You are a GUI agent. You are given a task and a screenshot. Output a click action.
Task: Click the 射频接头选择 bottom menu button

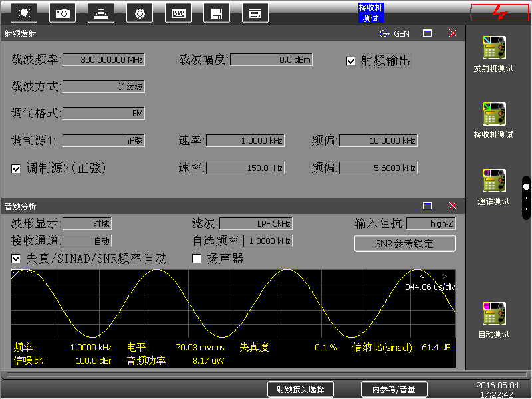(300, 390)
